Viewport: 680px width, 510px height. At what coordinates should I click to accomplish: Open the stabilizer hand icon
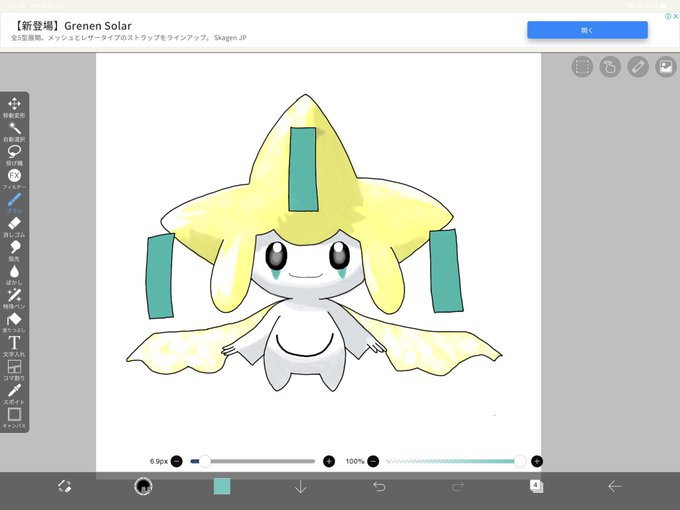pos(610,67)
